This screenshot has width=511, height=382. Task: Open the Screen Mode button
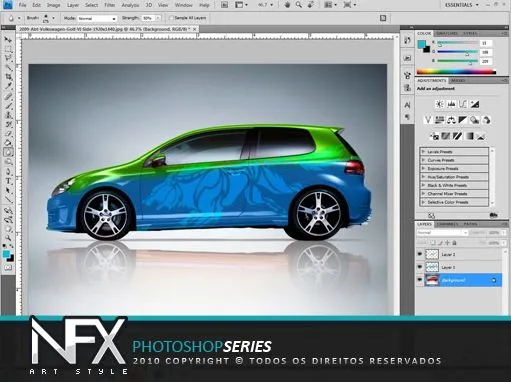tap(349, 5)
